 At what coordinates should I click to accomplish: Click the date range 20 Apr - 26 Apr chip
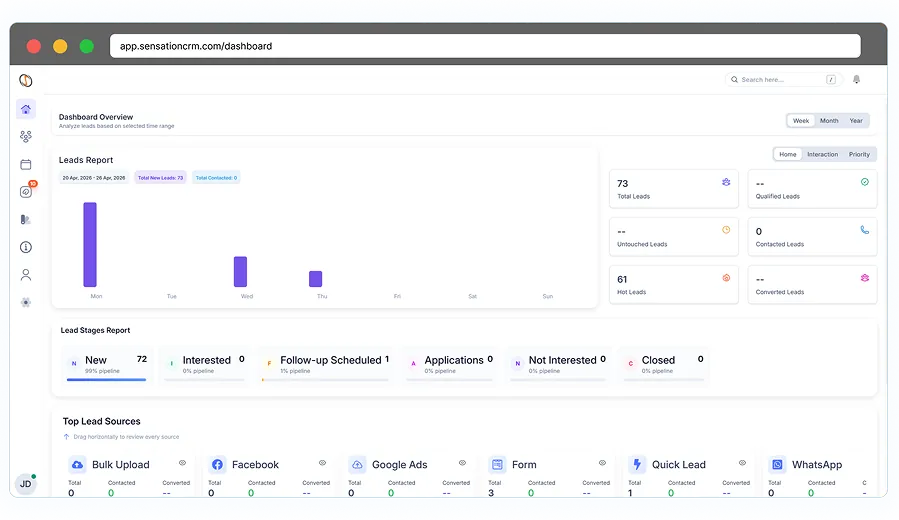[94, 178]
